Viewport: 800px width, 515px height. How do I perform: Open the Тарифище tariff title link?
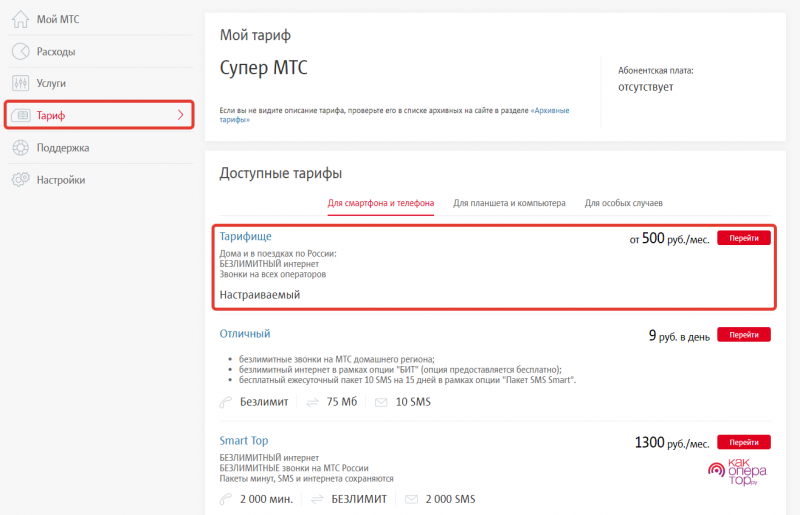(x=245, y=236)
